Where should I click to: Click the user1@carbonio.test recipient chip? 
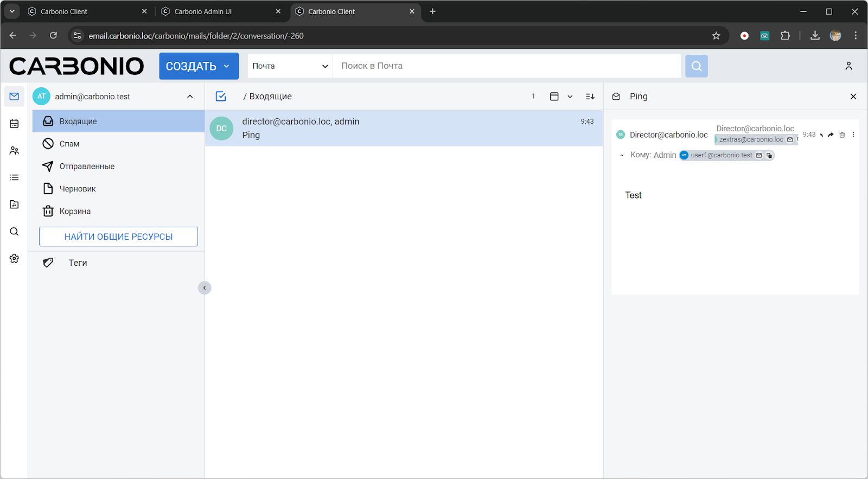tap(727, 155)
